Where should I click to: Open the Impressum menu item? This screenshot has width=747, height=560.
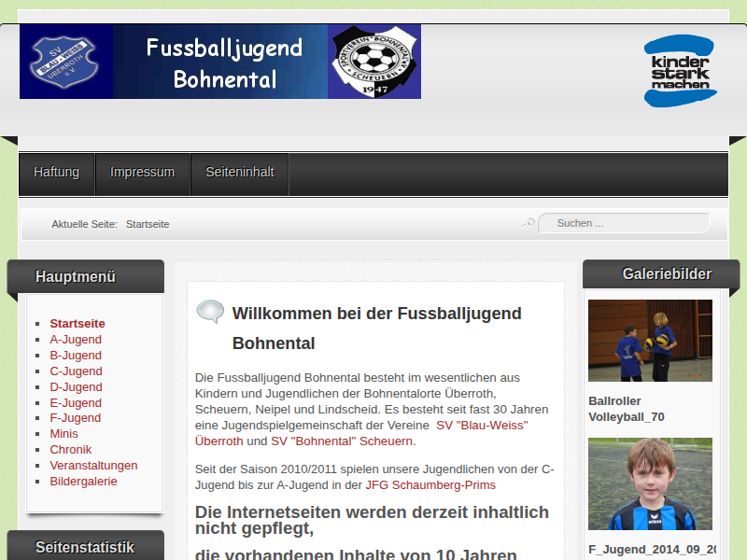[142, 173]
